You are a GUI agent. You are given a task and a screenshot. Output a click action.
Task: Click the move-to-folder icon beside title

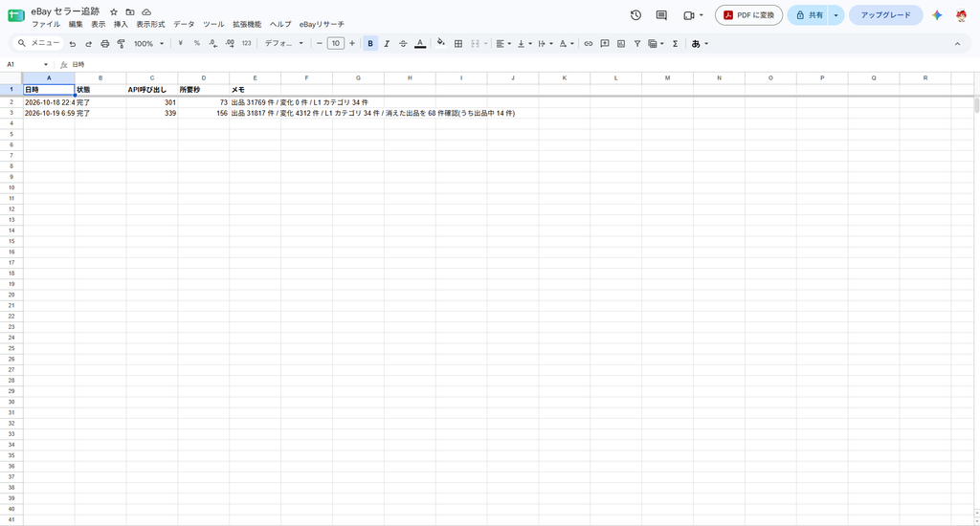pos(130,11)
